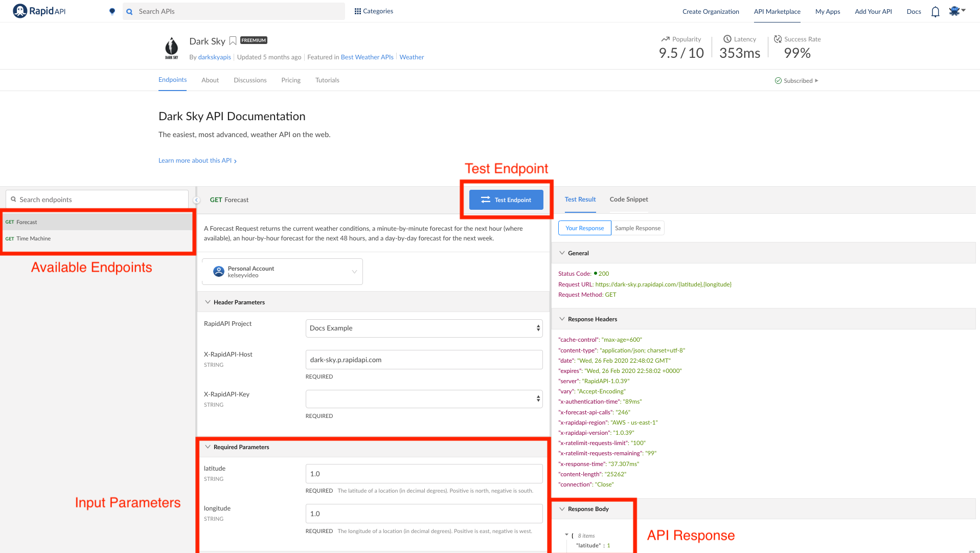Image resolution: width=980 pixels, height=553 pixels.
Task: Focus the Search endpoints field
Action: coord(97,200)
